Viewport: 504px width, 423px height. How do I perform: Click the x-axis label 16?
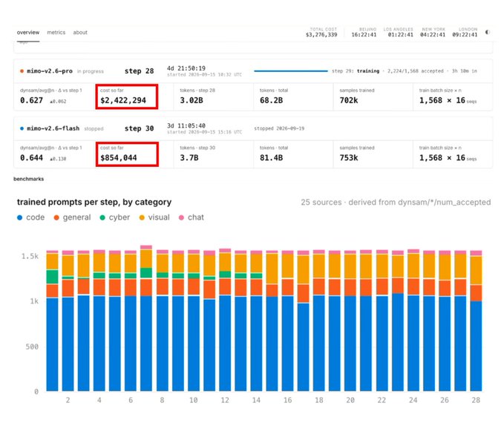[288, 401]
